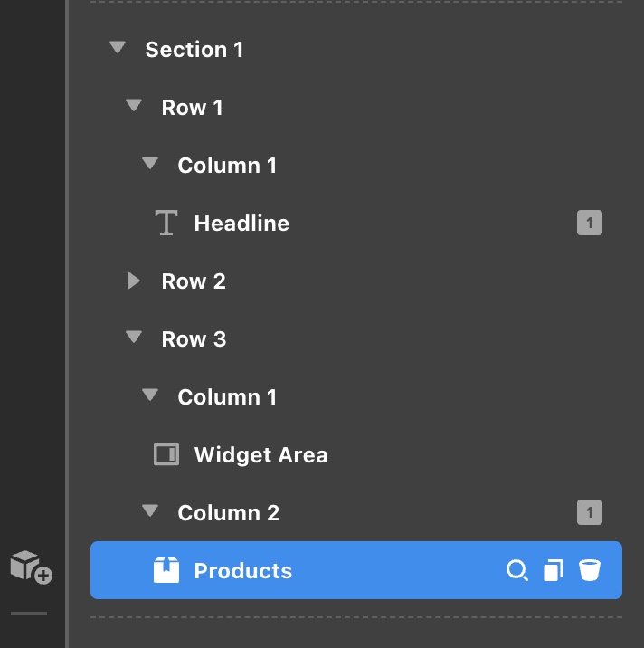Click the Widget Area element icon
Screen dimensions: 644x648
pyautogui.click(x=166, y=454)
